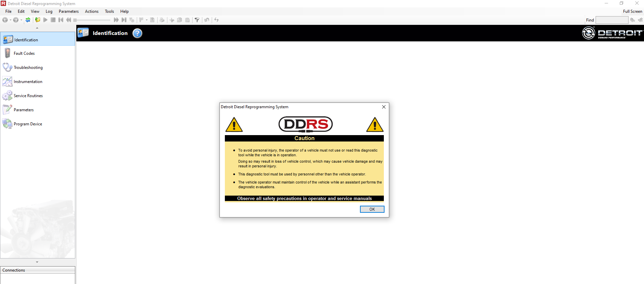
Task: Open the Parameters menu in the menu bar
Action: coord(69,11)
